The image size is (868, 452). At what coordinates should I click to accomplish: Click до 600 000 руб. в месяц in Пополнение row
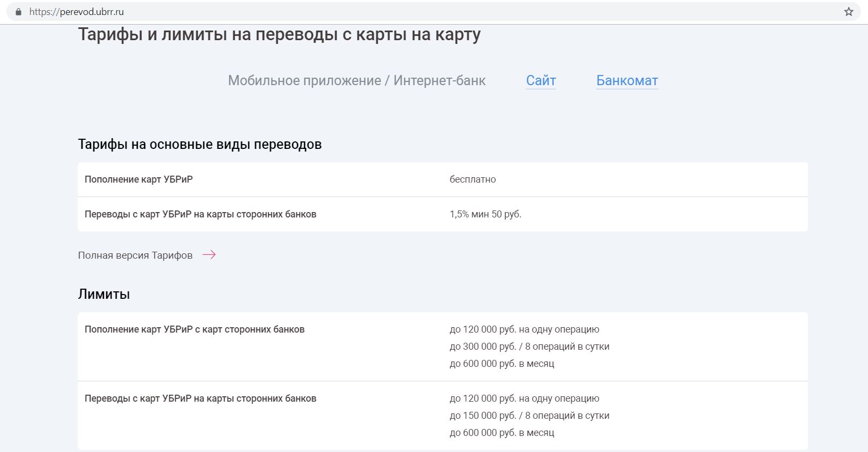[x=502, y=364]
